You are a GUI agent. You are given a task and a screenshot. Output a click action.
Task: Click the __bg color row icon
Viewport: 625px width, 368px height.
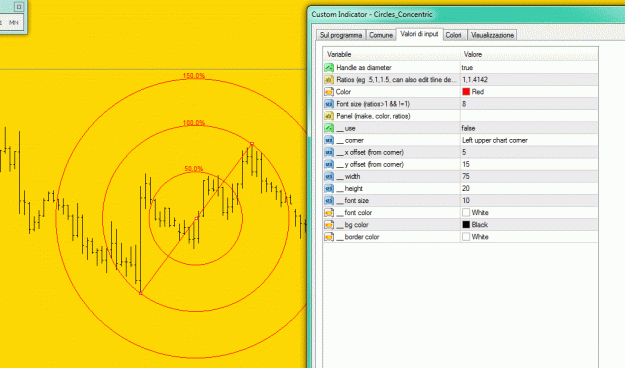pos(329,225)
